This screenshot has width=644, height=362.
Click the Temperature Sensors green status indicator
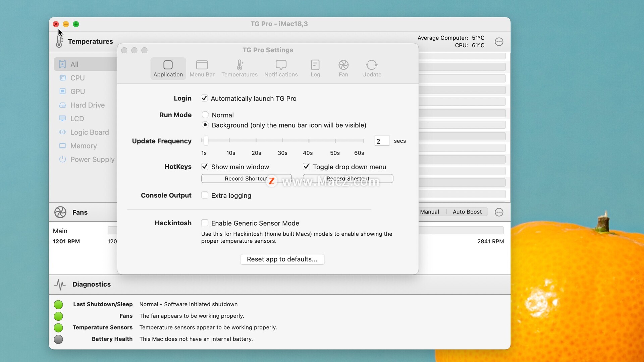[x=58, y=327]
